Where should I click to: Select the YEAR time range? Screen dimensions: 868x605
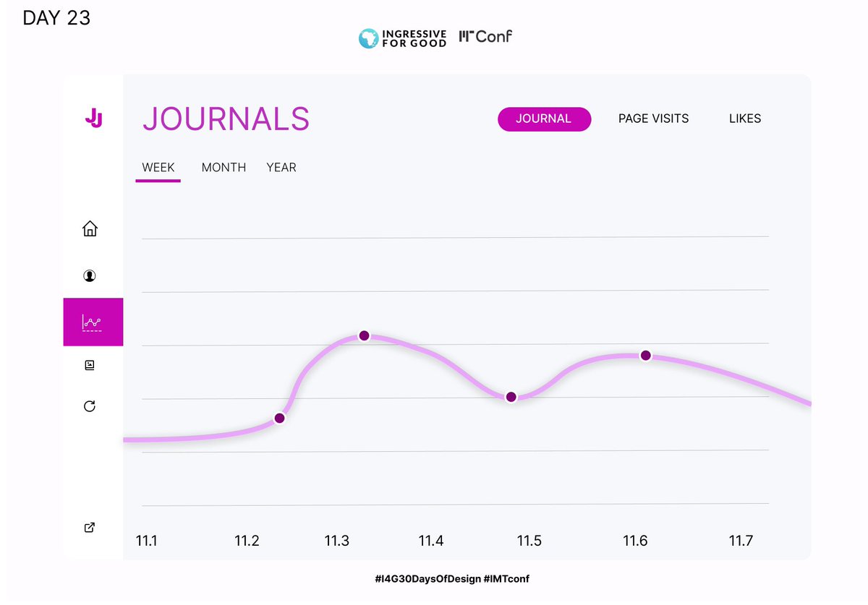point(281,168)
